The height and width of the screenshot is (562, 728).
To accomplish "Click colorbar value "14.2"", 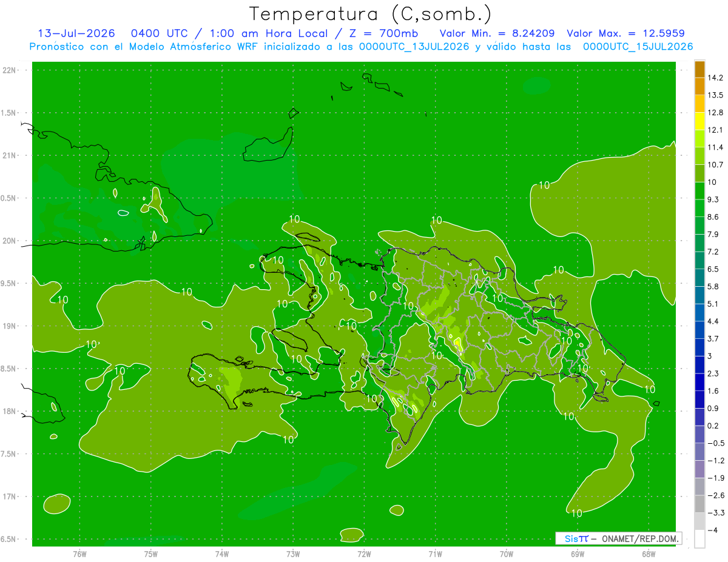I will click(716, 78).
